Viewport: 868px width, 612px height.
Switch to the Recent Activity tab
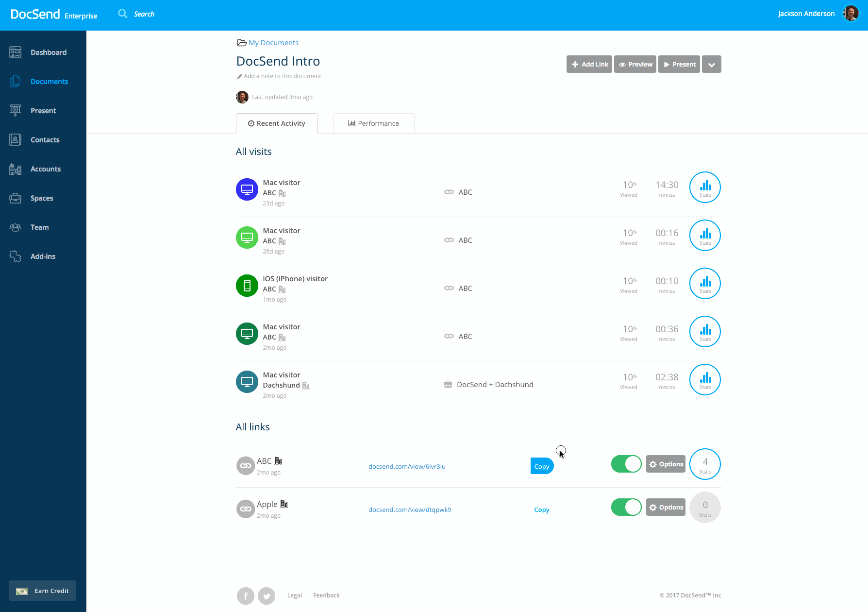coord(277,123)
